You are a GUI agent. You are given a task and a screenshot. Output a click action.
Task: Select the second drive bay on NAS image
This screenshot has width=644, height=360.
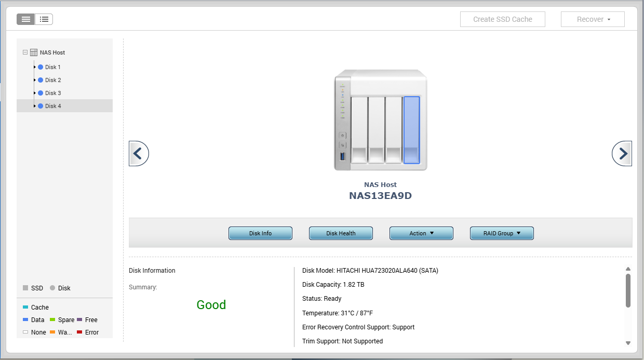pos(376,130)
